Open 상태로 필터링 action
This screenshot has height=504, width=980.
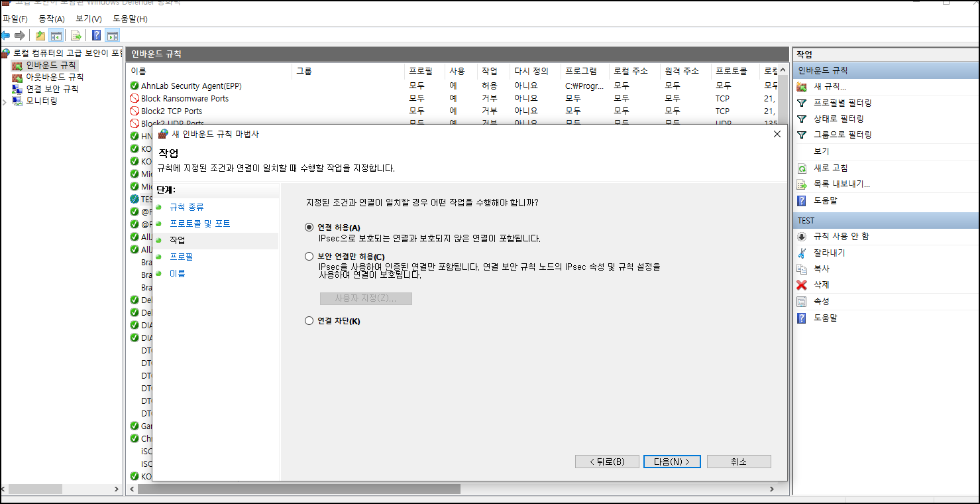click(839, 119)
